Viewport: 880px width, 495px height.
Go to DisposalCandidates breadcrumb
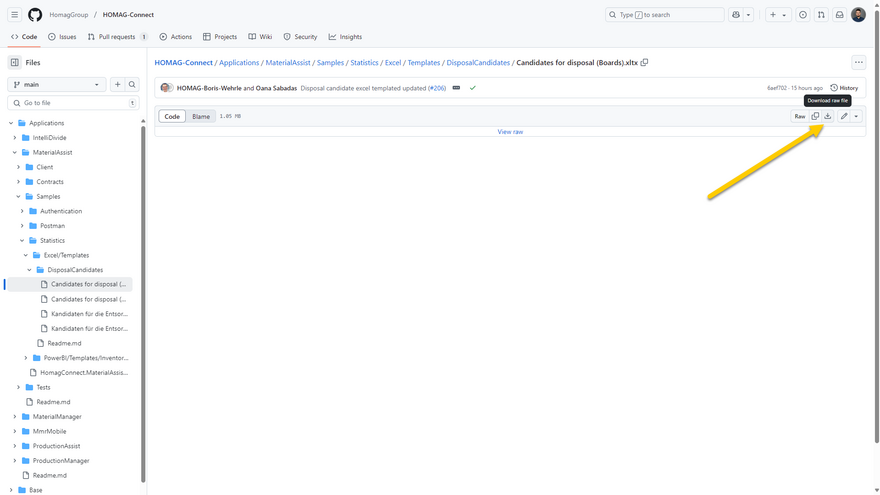pyautogui.click(x=478, y=62)
